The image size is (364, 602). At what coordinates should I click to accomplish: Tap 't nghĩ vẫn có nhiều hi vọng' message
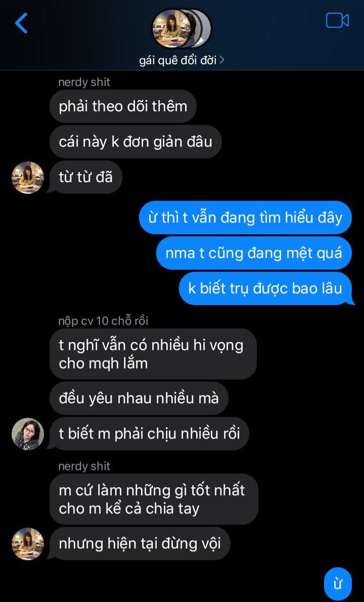point(153,354)
